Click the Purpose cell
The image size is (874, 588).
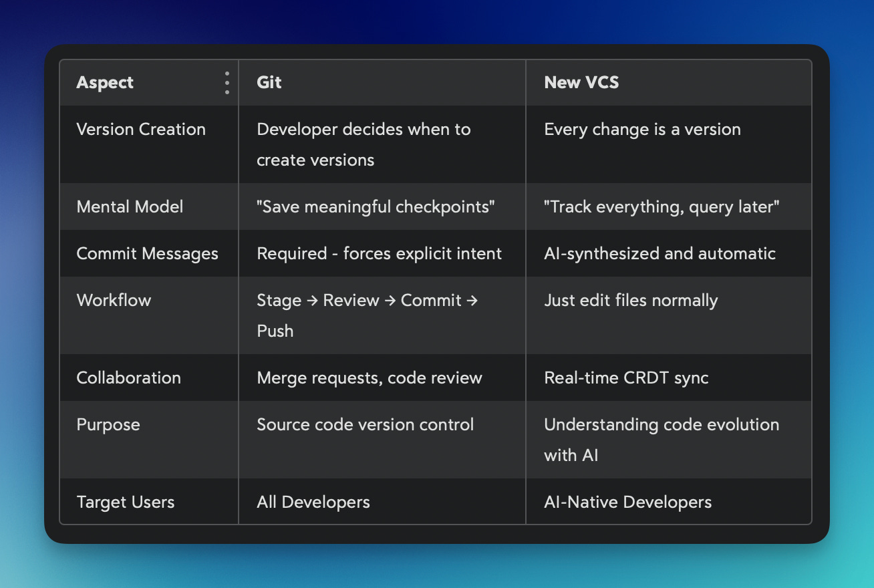[x=149, y=440]
